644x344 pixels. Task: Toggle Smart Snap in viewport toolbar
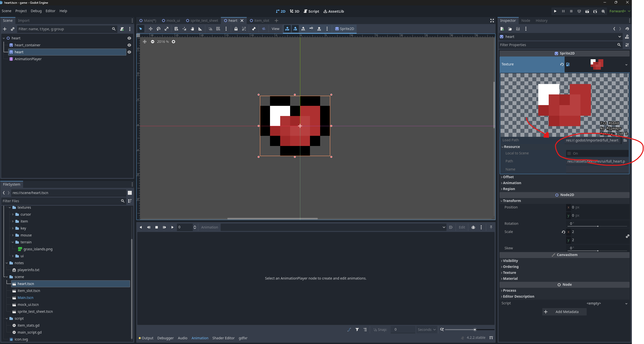pos(210,29)
